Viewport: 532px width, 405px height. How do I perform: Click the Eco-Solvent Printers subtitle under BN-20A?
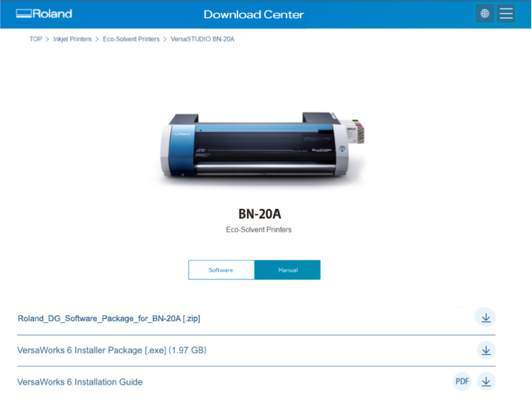pos(259,229)
